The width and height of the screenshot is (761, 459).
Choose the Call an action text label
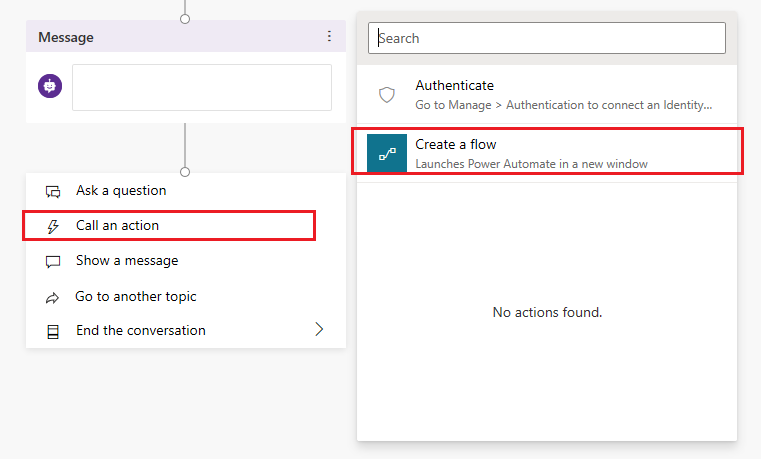117,226
